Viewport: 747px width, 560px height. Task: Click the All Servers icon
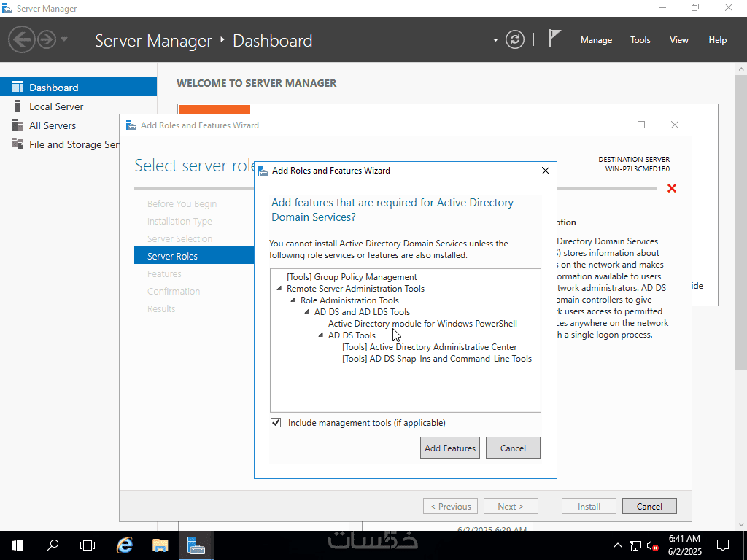click(x=18, y=125)
